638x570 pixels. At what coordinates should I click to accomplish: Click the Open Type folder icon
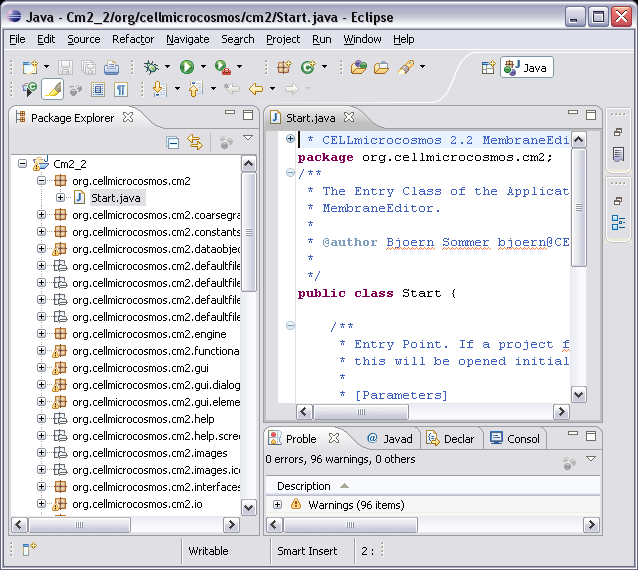(x=359, y=67)
